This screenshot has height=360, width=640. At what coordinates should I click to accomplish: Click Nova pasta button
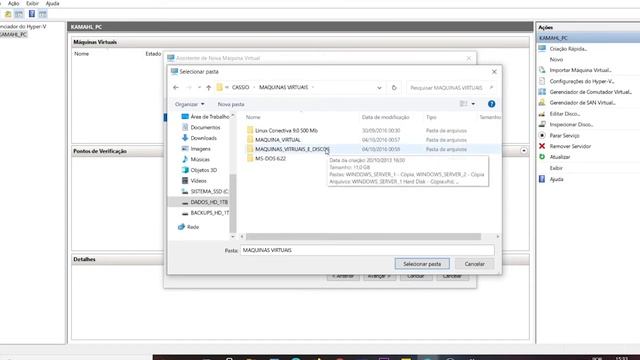coord(231,104)
